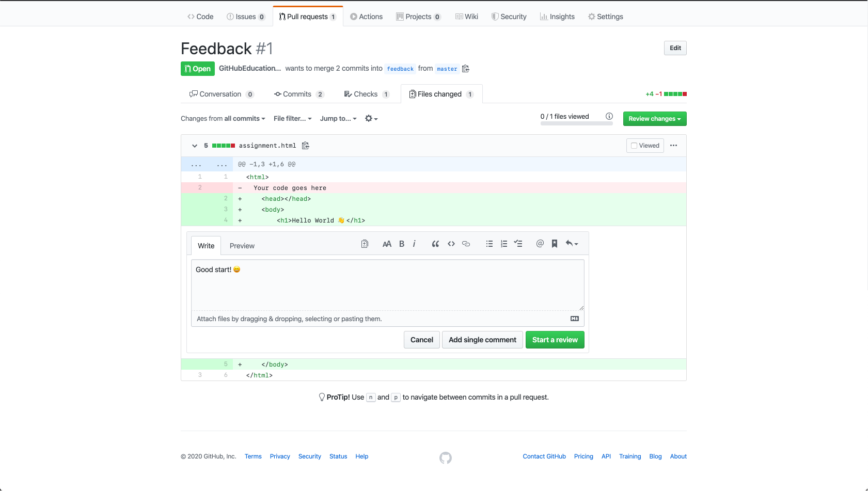Switch to Preview tab in comment box
Screen dimensions: 868x491
[x=242, y=246]
